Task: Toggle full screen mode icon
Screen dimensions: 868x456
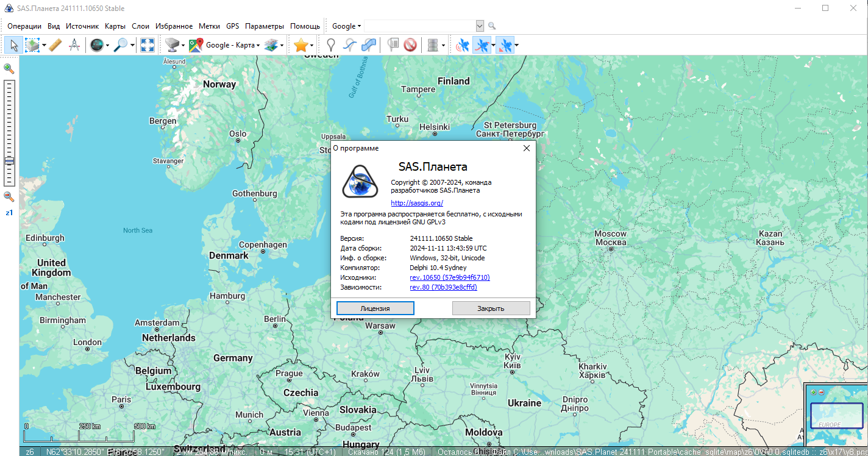Action: [x=147, y=45]
